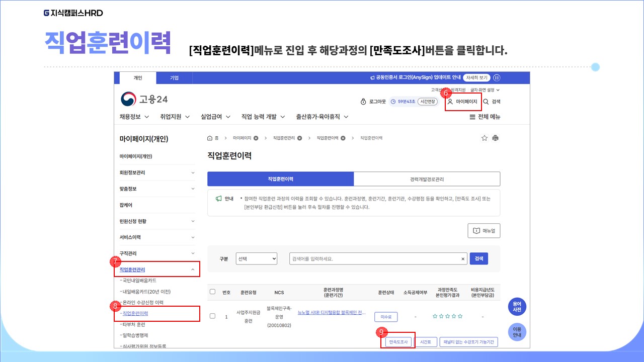
Task: Click the 용어사전 floating button
Action: 517,307
